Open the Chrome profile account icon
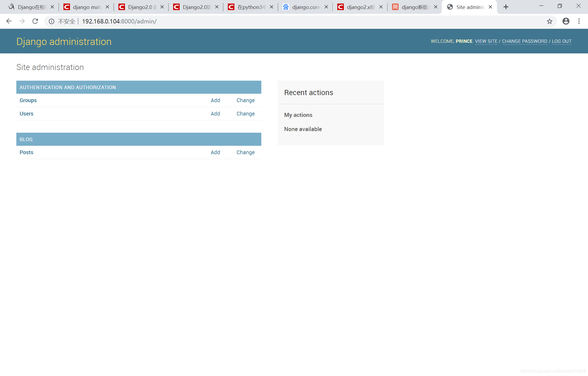Viewport: 588px width, 376px height. [566, 21]
